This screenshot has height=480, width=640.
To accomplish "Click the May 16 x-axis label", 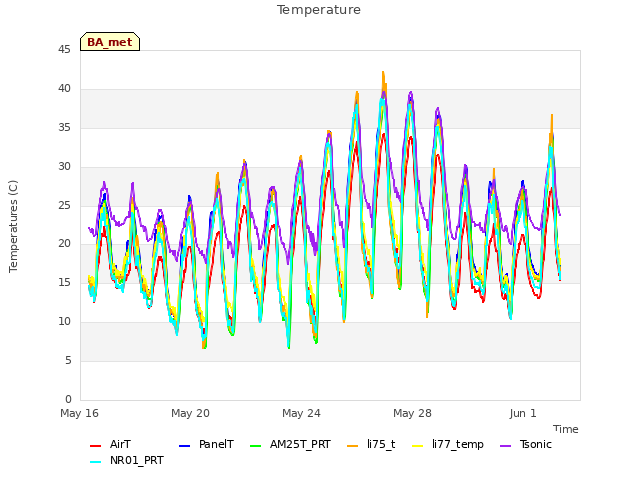I will click(79, 413).
